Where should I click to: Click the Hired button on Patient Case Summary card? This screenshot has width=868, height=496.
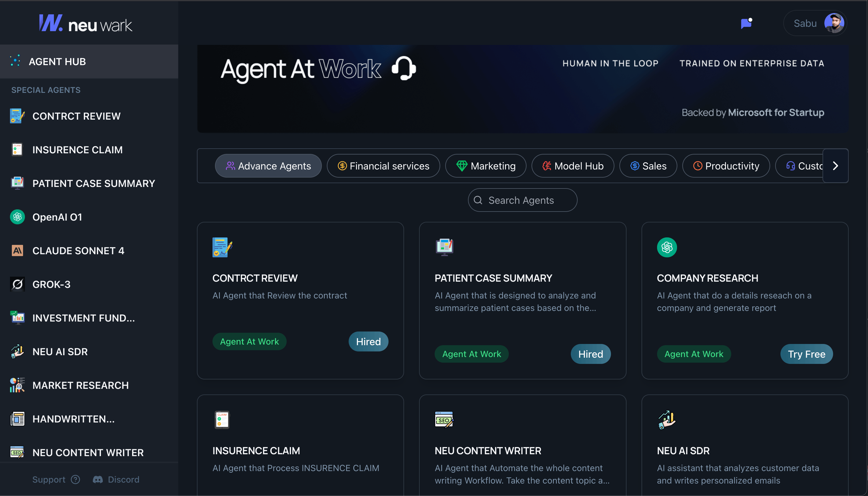590,354
